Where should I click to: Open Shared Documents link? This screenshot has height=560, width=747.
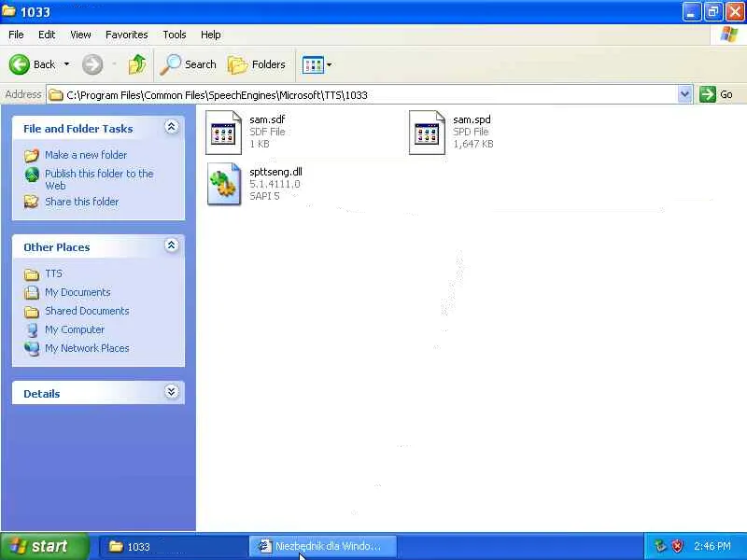[x=87, y=311]
